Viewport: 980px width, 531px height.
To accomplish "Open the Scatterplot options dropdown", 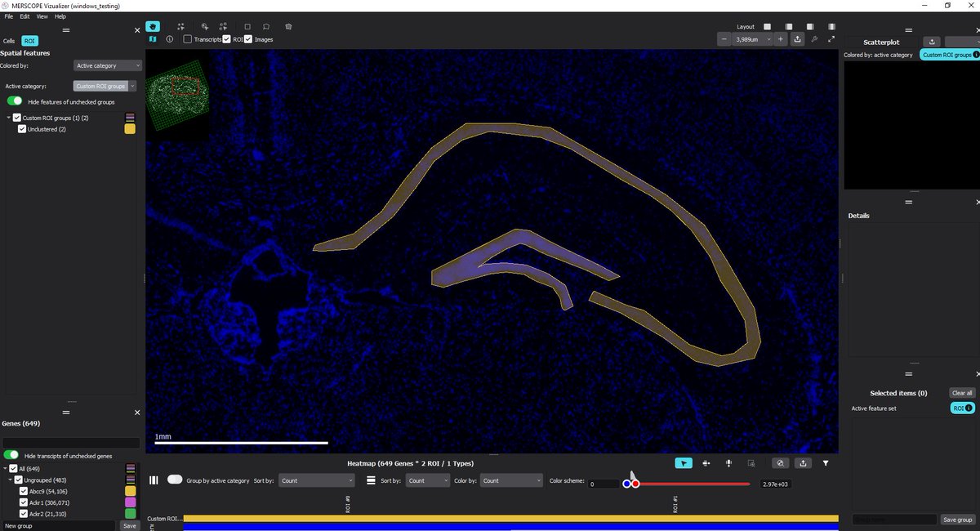I will click(x=960, y=42).
